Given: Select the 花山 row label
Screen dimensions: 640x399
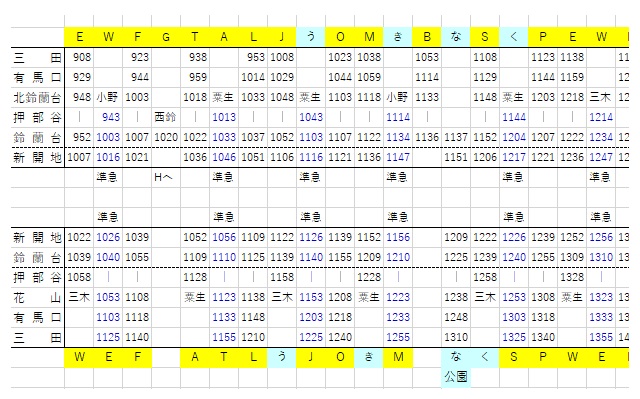Looking at the screenshot, I should [37, 297].
